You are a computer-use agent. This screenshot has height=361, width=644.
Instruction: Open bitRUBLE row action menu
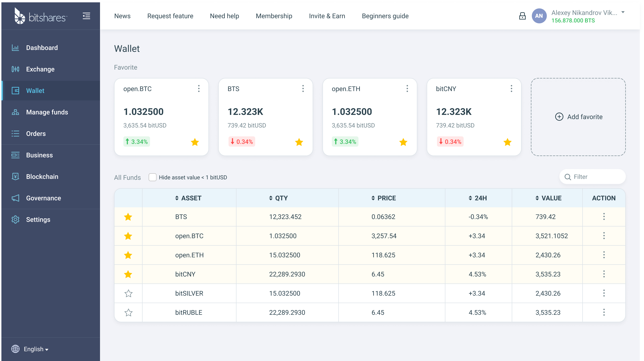tap(604, 312)
